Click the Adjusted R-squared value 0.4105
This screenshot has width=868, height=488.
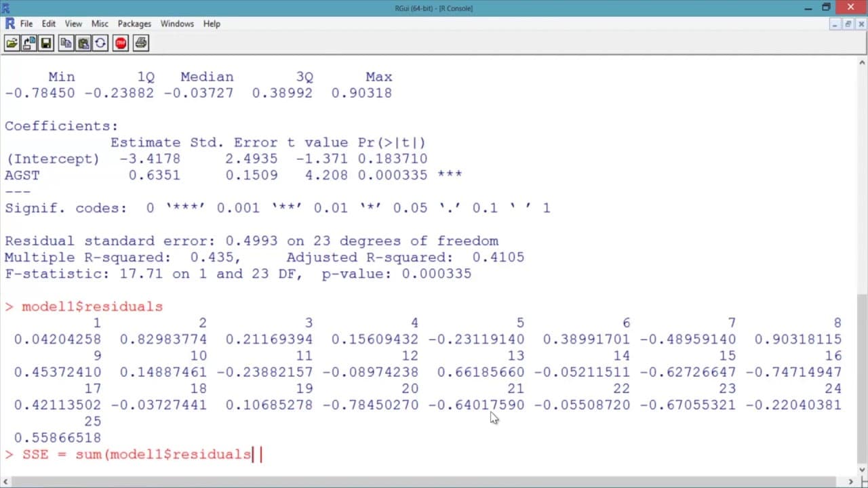[498, 258]
